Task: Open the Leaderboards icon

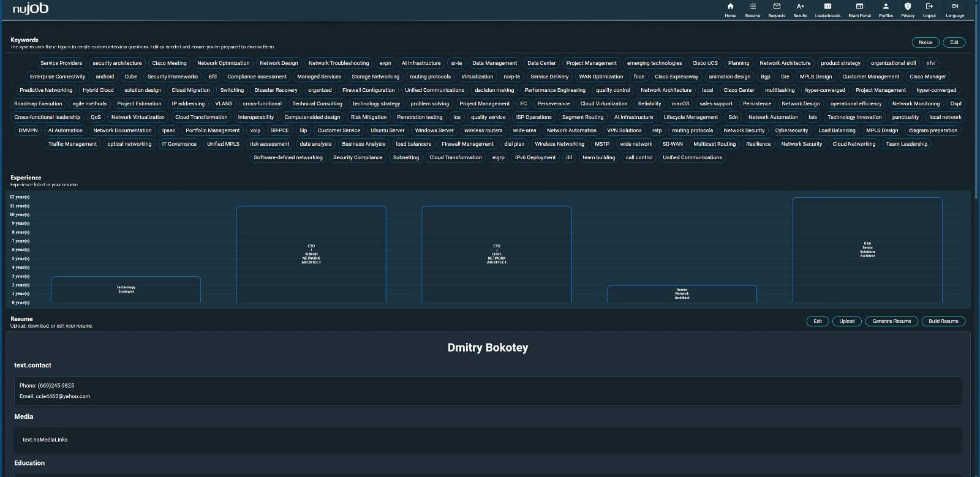Action: pyautogui.click(x=827, y=7)
